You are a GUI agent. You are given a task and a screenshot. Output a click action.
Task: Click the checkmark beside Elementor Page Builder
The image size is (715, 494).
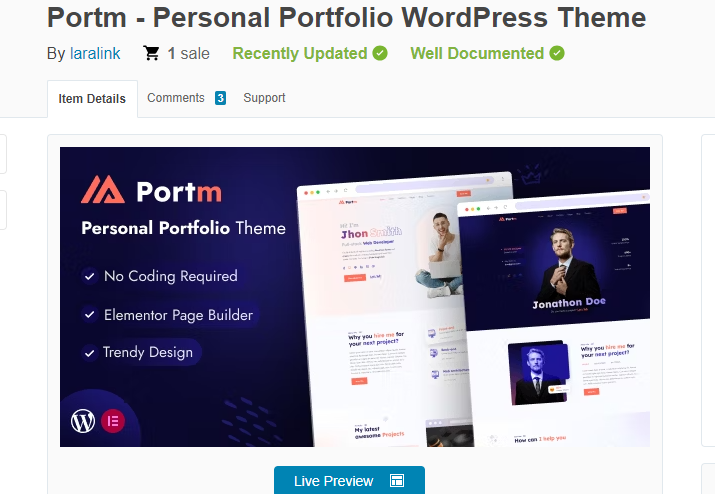90,315
